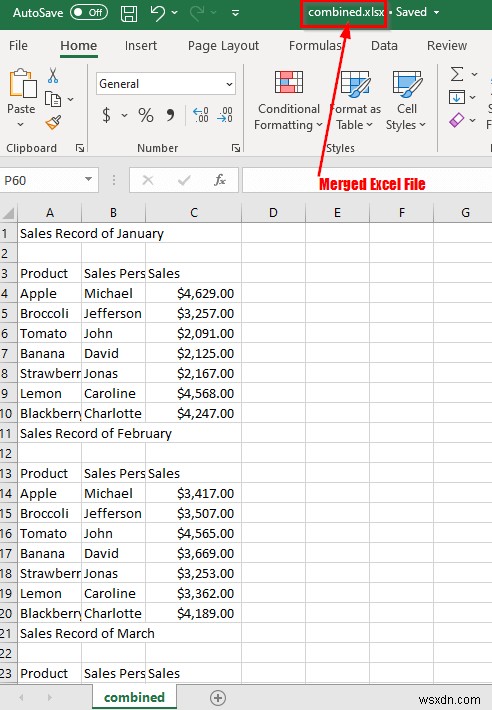This screenshot has width=492, height=710.
Task: Click previous sheet navigation arrow
Action: (x=21, y=698)
